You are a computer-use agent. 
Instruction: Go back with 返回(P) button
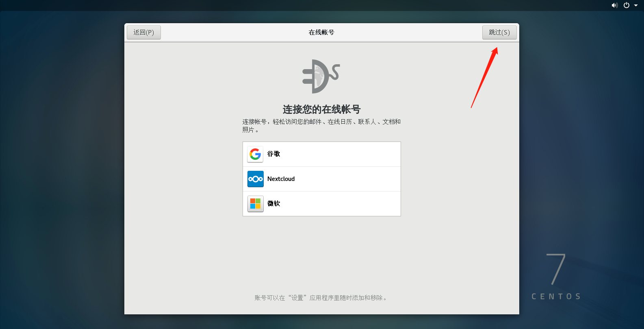144,33
